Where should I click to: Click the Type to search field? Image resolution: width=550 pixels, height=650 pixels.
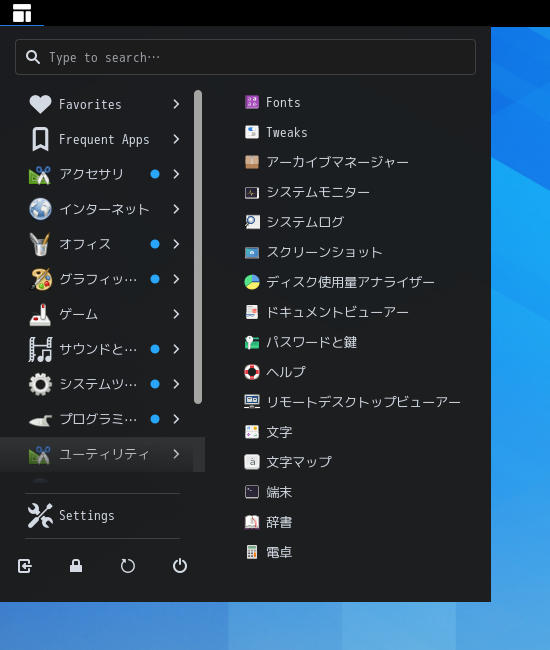[245, 57]
